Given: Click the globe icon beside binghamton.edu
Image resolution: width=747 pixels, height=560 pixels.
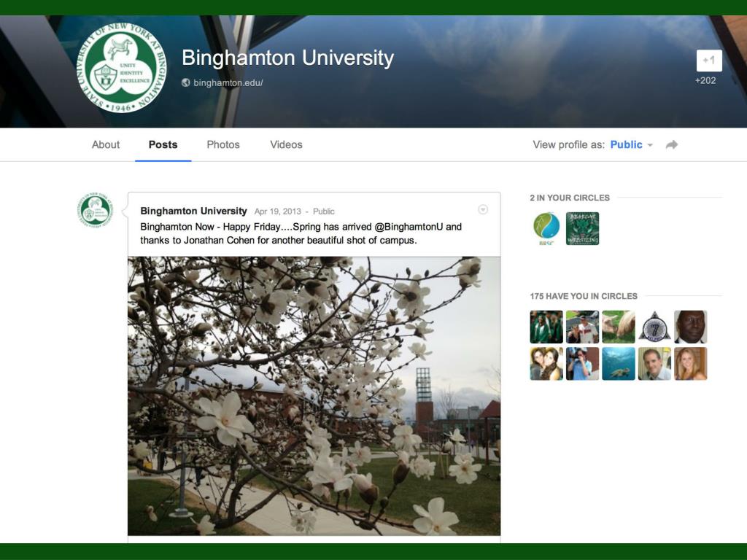Looking at the screenshot, I should (x=186, y=82).
